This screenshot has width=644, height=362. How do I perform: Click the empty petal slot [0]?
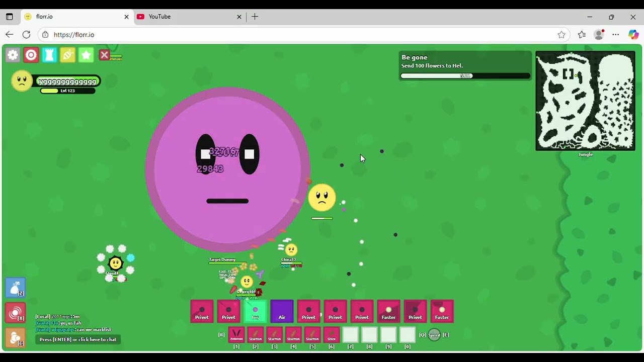pyautogui.click(x=408, y=334)
